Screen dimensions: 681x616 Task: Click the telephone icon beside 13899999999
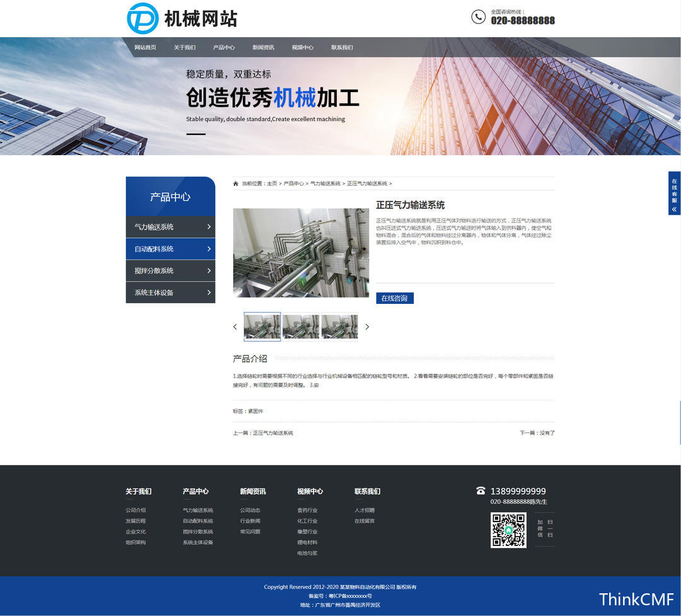click(x=480, y=491)
